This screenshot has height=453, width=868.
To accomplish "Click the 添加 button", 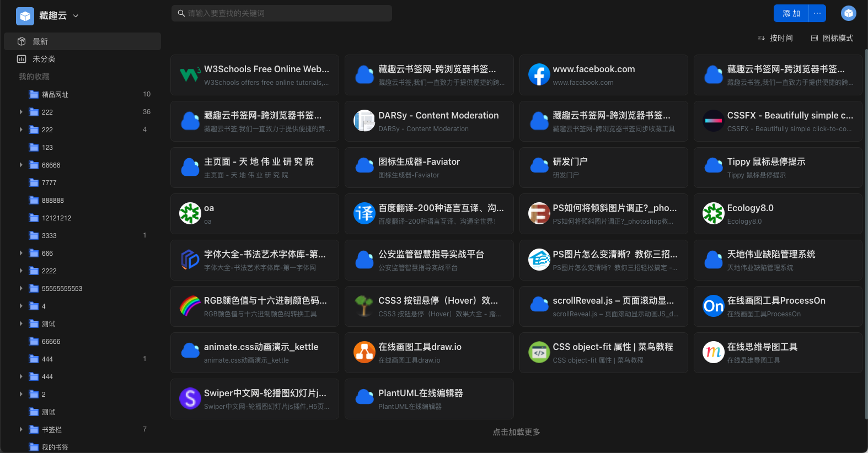I will point(791,13).
